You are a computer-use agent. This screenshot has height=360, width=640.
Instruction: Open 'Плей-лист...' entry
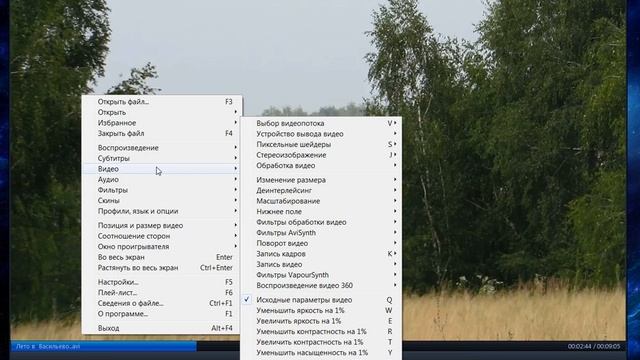click(x=162, y=293)
